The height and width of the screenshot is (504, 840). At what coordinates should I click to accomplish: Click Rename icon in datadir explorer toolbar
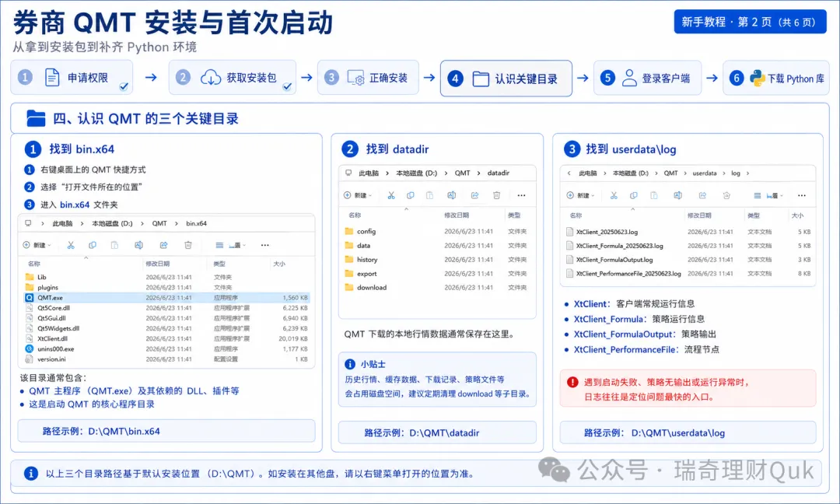pos(452,195)
